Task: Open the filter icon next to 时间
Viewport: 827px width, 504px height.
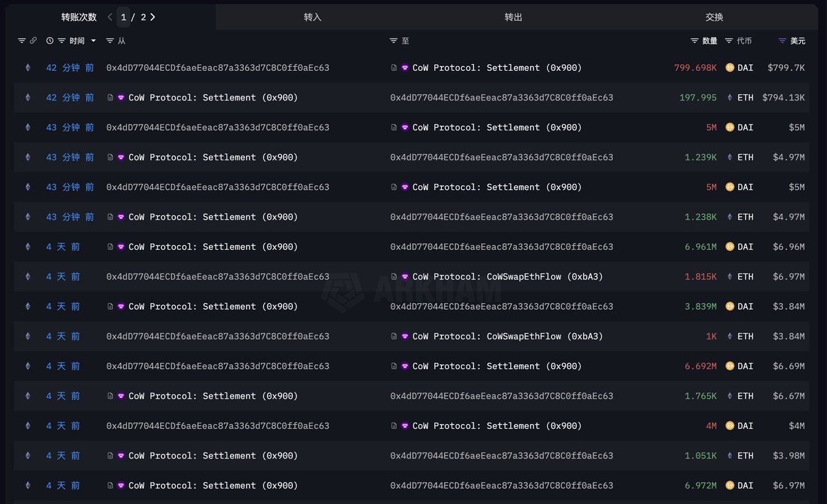Action: pyautogui.click(x=61, y=41)
